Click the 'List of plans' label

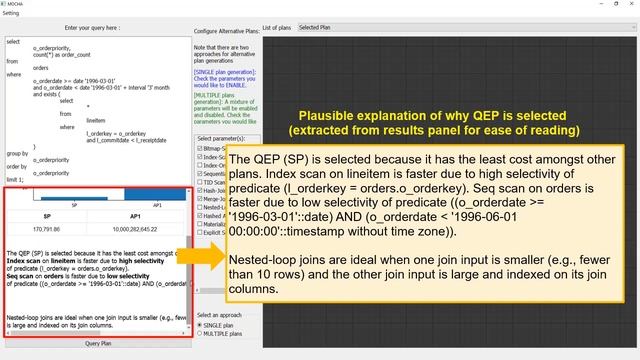tap(277, 28)
